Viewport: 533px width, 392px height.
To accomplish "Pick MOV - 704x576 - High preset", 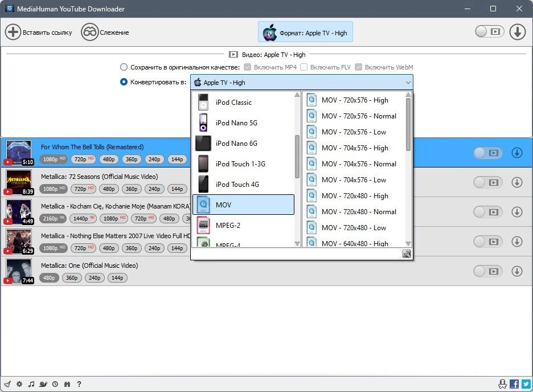I will [x=354, y=148].
